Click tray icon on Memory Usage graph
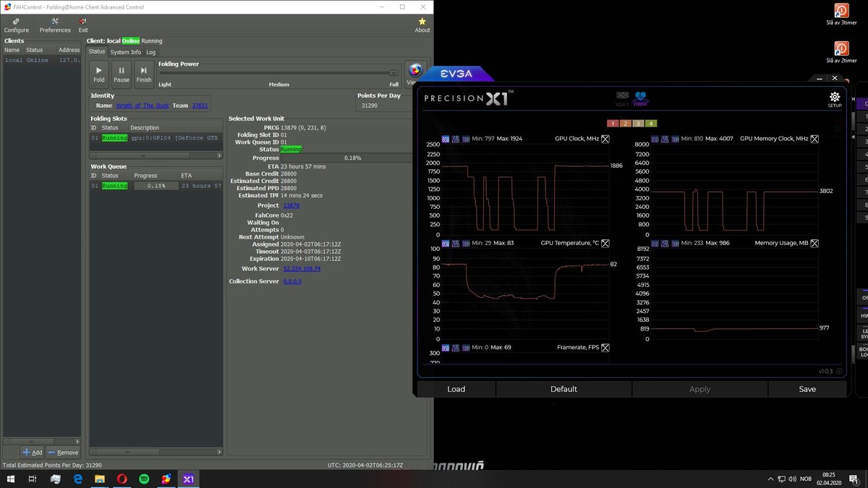 pos(674,244)
